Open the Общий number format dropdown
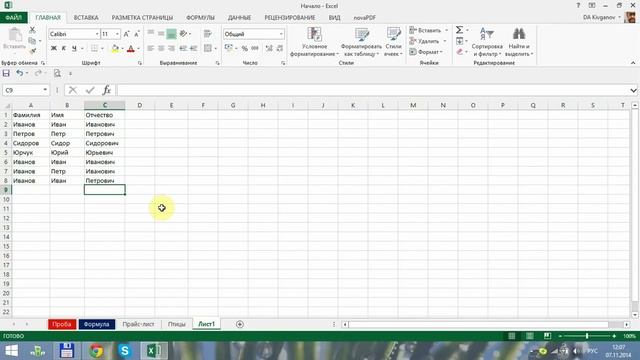Image resolution: width=640 pixels, height=360 pixels. click(x=281, y=34)
